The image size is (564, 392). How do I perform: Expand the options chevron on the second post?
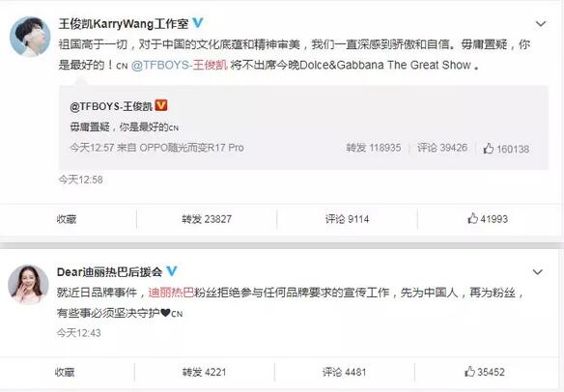(537, 272)
